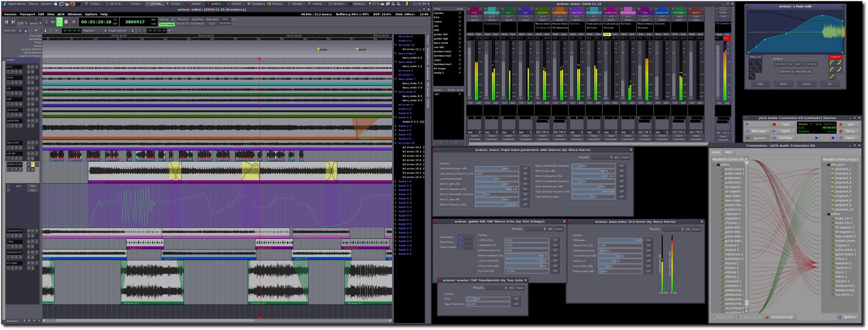868x330 pixels.
Task: Expand Audio 1-5 in the regions list
Action: coord(395,130)
